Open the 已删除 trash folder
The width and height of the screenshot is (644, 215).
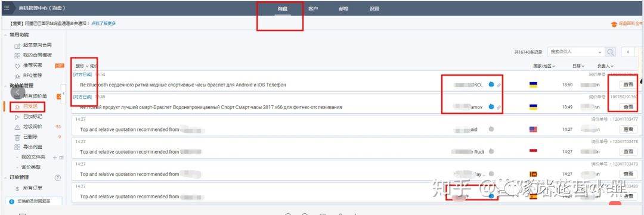point(30,136)
